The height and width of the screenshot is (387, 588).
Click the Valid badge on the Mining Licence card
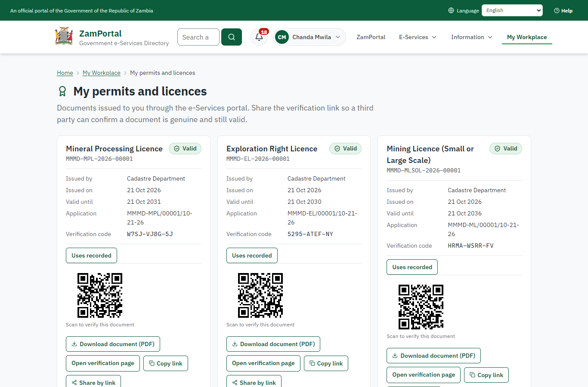pyautogui.click(x=506, y=149)
